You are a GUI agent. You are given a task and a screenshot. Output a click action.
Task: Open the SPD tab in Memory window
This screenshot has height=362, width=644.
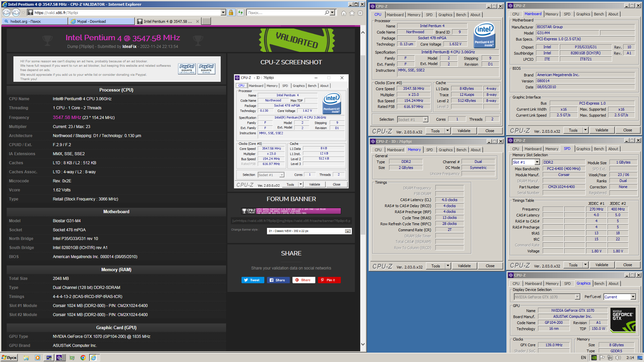click(x=430, y=150)
